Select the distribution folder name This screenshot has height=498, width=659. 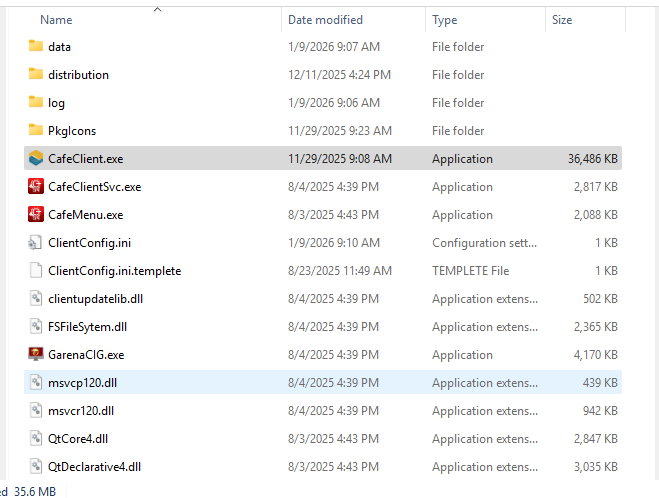coord(78,74)
